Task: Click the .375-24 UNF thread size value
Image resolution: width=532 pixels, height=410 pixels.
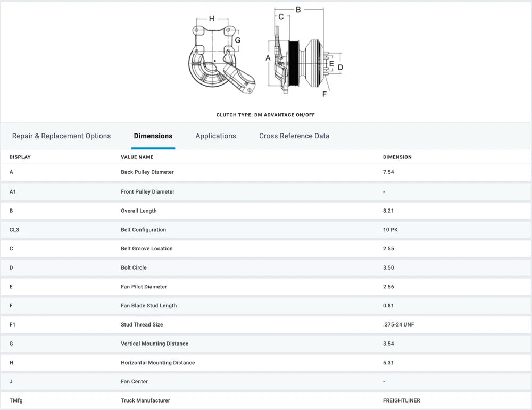Action: 398,324
